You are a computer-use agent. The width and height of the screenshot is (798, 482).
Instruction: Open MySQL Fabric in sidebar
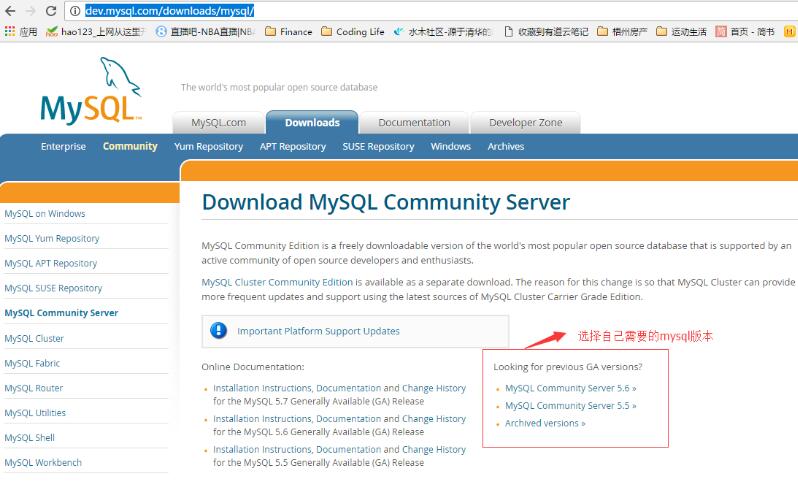pos(32,363)
